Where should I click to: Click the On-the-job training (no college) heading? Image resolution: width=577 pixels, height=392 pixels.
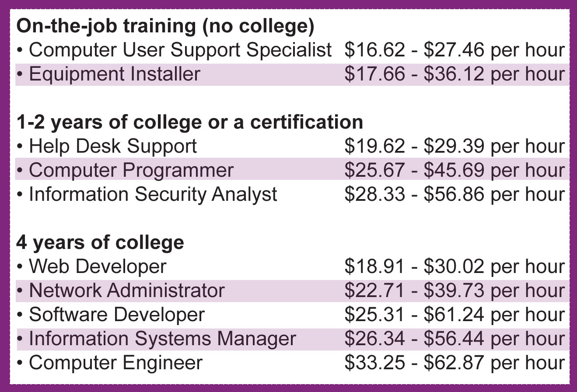click(165, 27)
